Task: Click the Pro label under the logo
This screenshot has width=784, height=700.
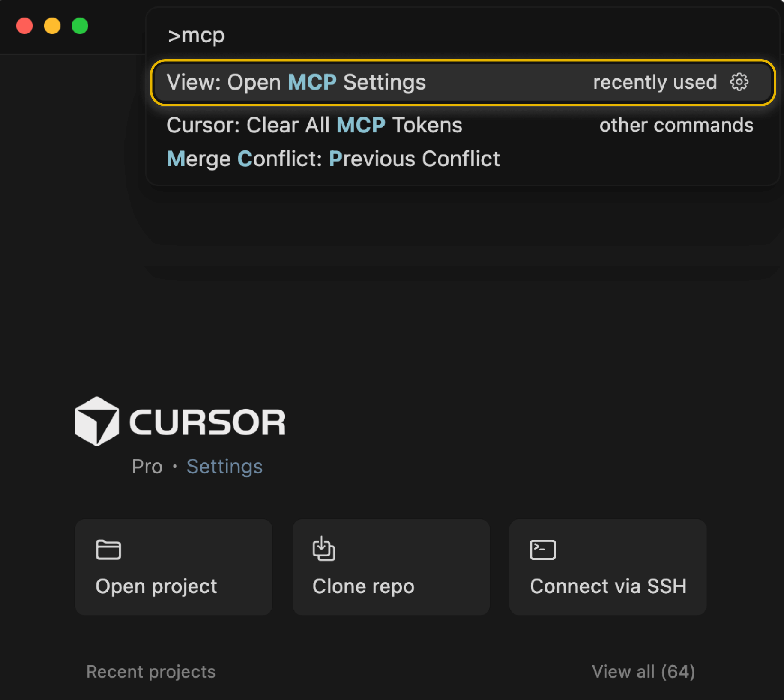Action: pos(147,467)
